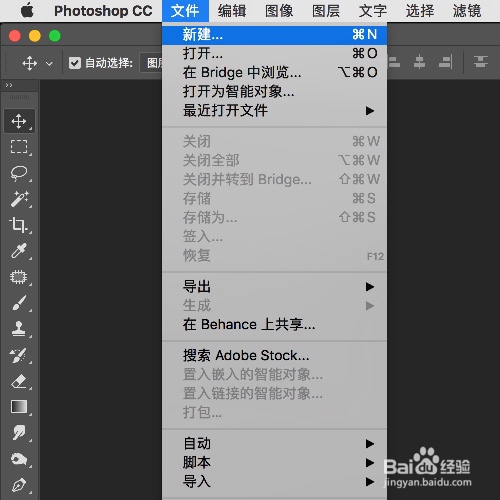Open the 选择 menu
The height and width of the screenshot is (500, 500).
point(420,11)
